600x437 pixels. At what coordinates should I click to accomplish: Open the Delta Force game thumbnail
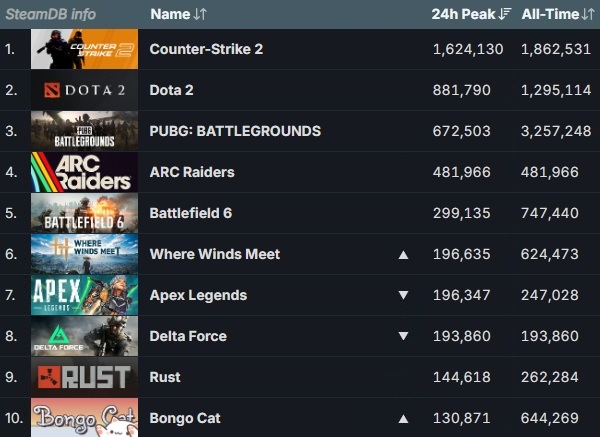84,336
